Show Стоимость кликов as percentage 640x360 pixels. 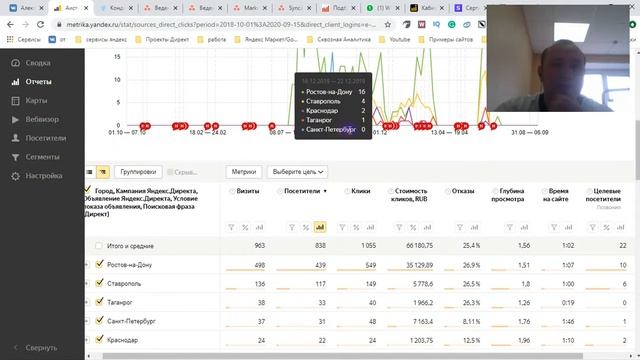click(413, 227)
